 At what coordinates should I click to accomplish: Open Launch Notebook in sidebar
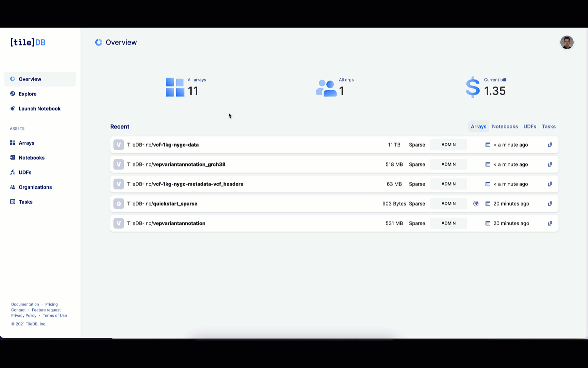(40, 109)
